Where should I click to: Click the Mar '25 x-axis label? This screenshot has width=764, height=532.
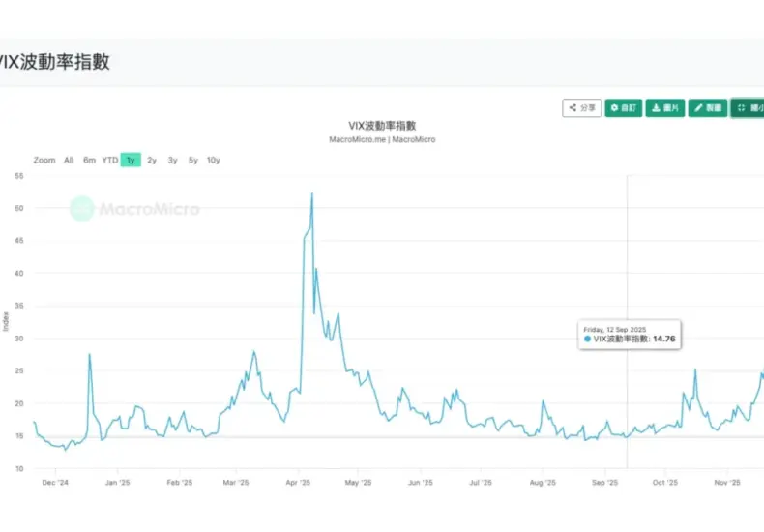click(x=236, y=483)
